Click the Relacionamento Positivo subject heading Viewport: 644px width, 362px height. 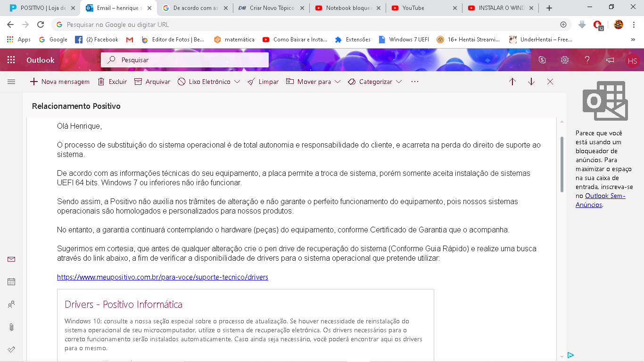click(76, 106)
